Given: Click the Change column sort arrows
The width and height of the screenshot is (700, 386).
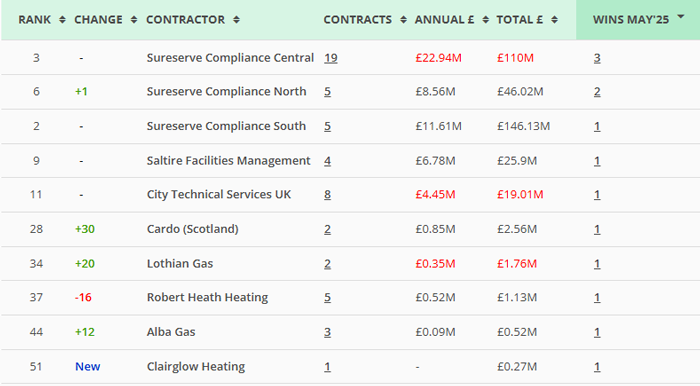Looking at the screenshot, I should tap(133, 20).
